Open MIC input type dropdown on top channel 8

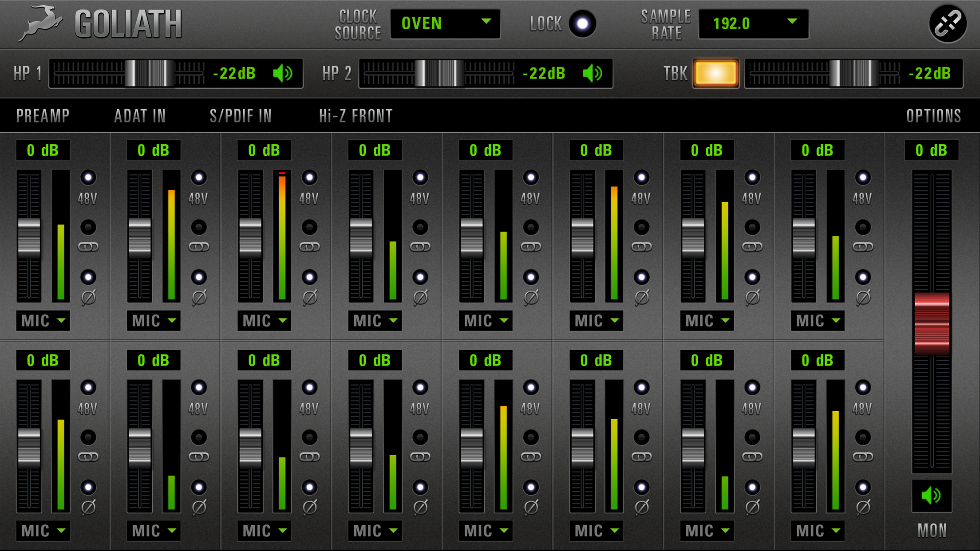click(x=818, y=320)
